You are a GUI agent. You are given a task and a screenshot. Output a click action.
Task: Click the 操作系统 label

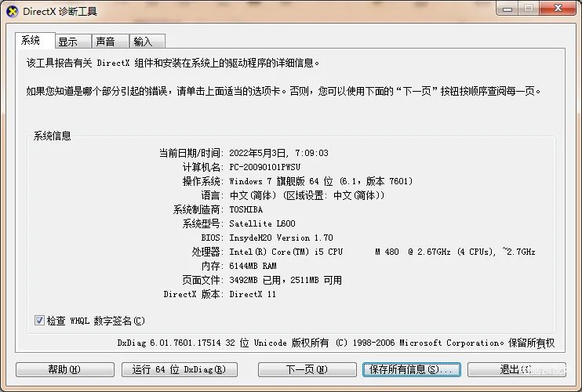(203, 181)
